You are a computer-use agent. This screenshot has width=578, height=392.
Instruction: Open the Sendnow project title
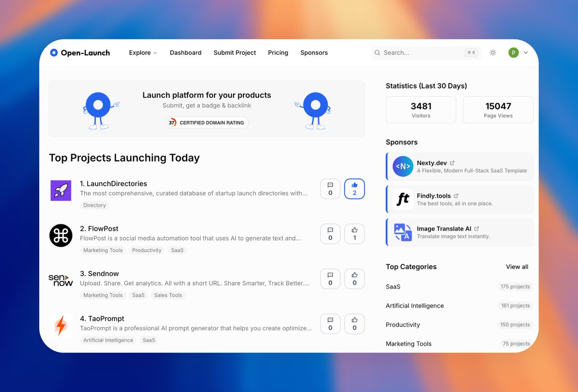(100, 274)
